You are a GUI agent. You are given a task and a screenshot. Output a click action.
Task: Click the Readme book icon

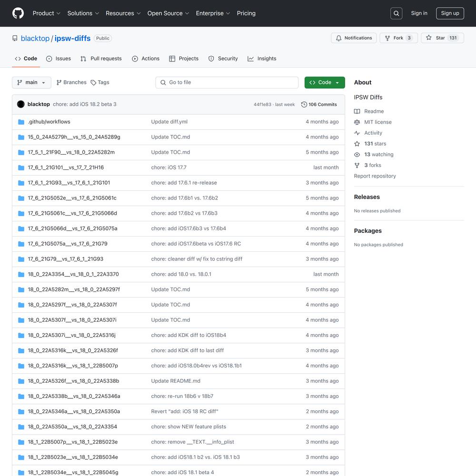(x=357, y=111)
